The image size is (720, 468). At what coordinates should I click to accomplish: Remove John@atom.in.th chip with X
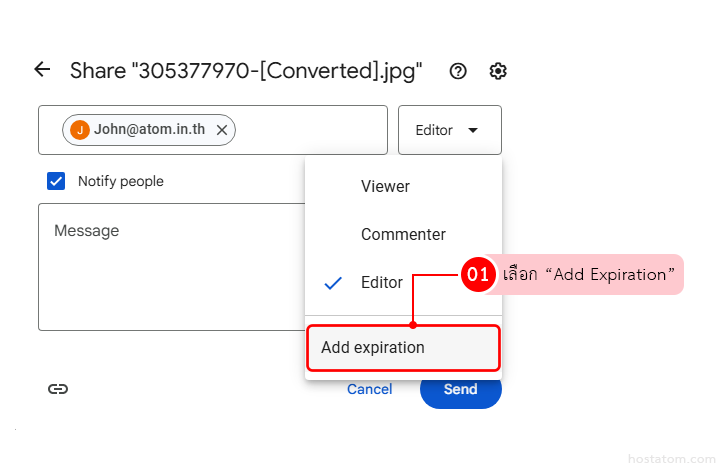point(222,130)
